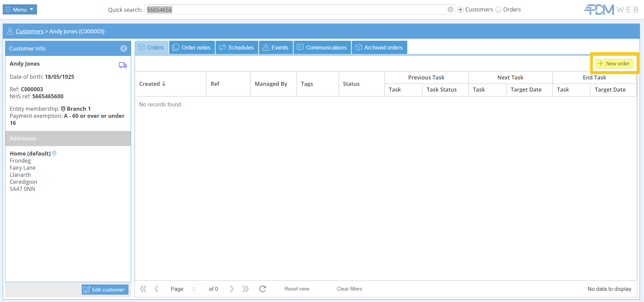Open the Archived orders tab
644x302 pixels.
(x=379, y=47)
